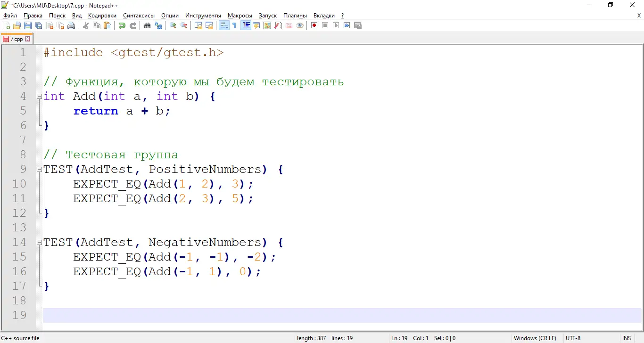Screen dimensions: 644x343
Task: Open the Макросы menu
Action: tap(240, 16)
